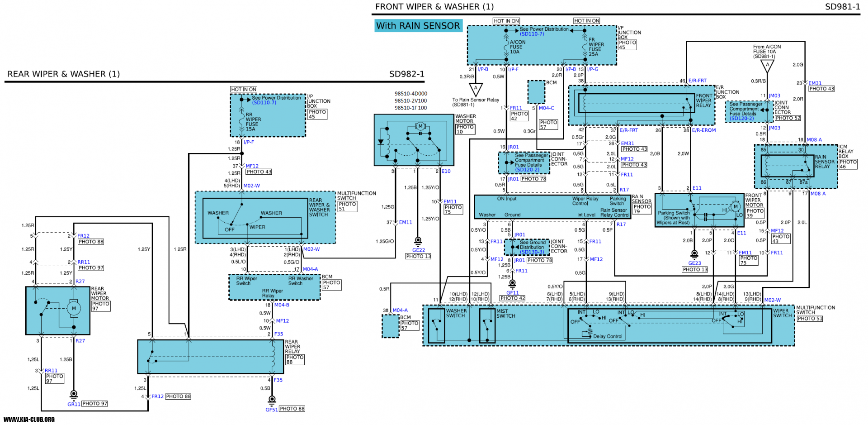Click the GF11 ground symbol

click(x=512, y=284)
